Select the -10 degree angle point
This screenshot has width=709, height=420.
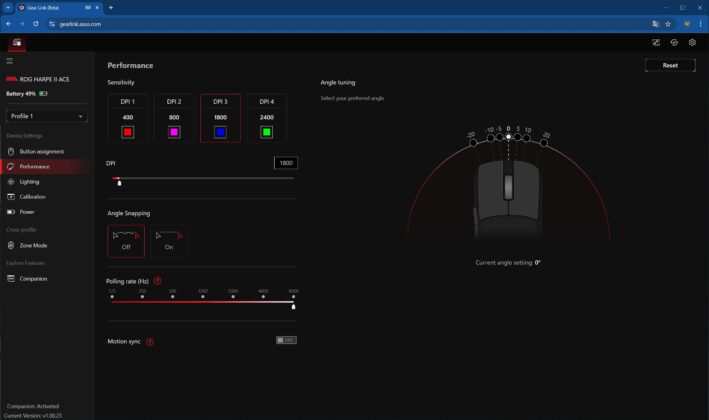point(490,138)
